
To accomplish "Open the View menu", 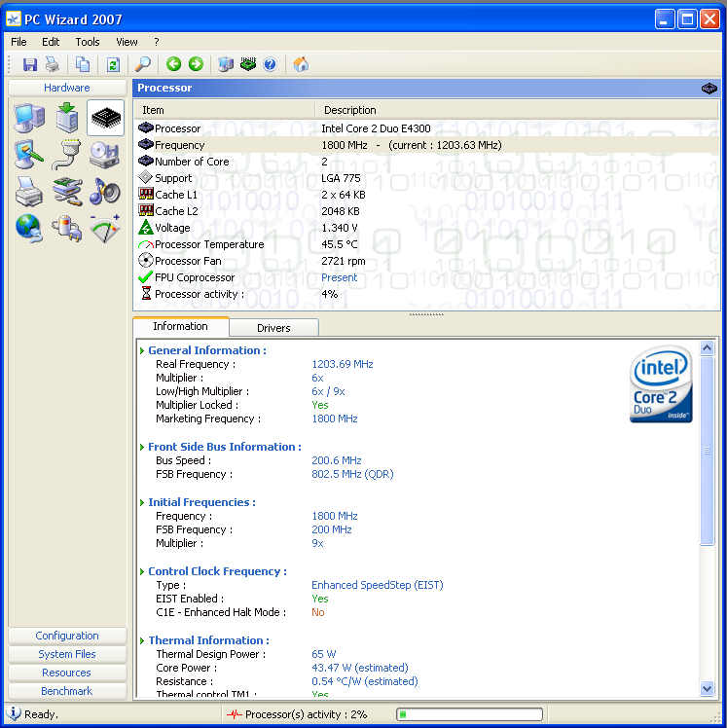I will pos(127,42).
